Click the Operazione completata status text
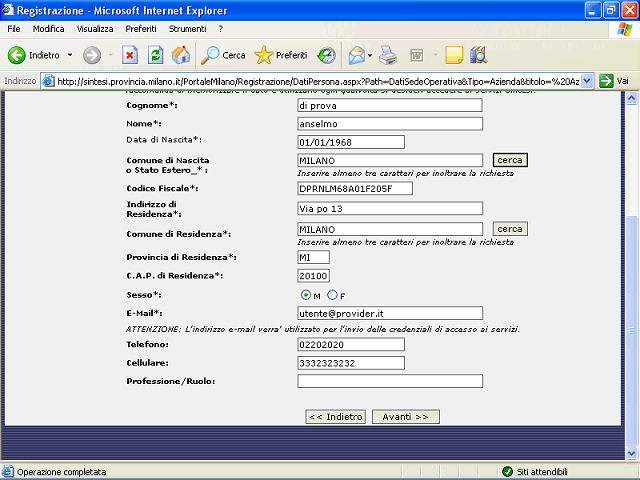This screenshot has width=640, height=480. point(61,472)
